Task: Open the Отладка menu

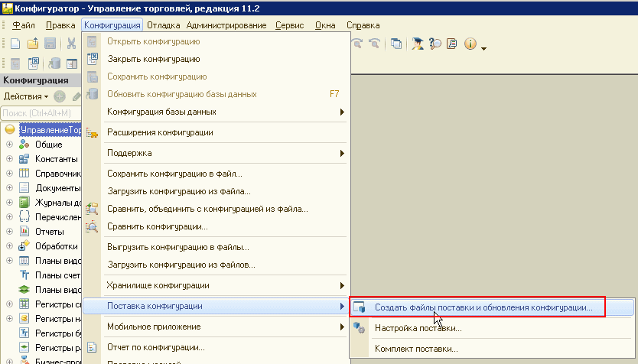Action: click(163, 25)
